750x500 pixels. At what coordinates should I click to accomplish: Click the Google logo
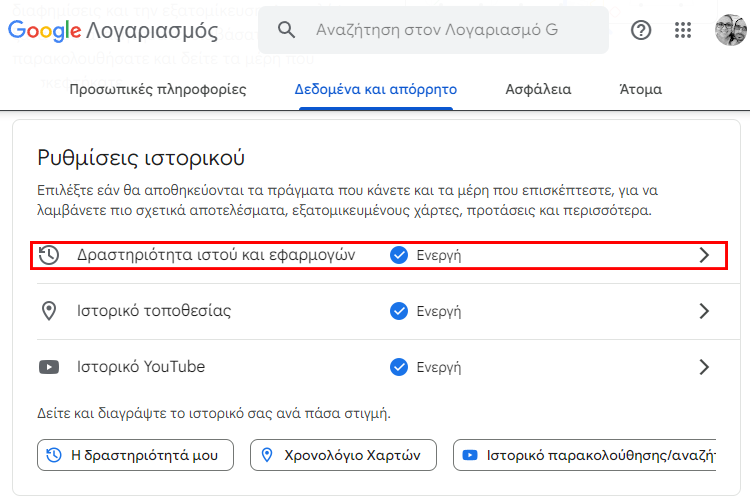(44, 31)
